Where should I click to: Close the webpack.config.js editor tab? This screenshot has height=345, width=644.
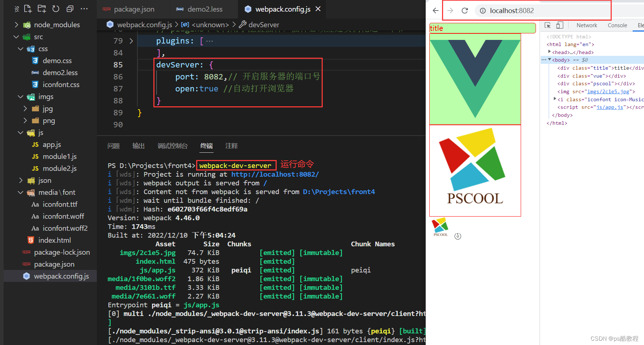[318, 9]
